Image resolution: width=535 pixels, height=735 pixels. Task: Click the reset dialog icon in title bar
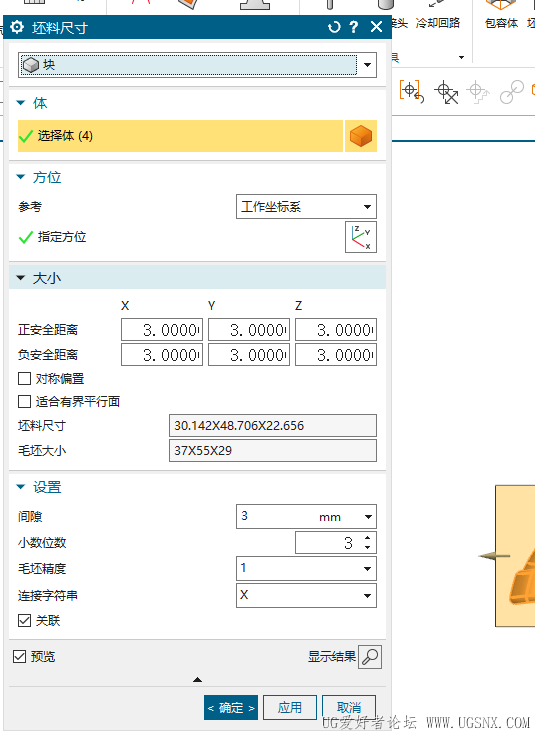click(x=334, y=27)
